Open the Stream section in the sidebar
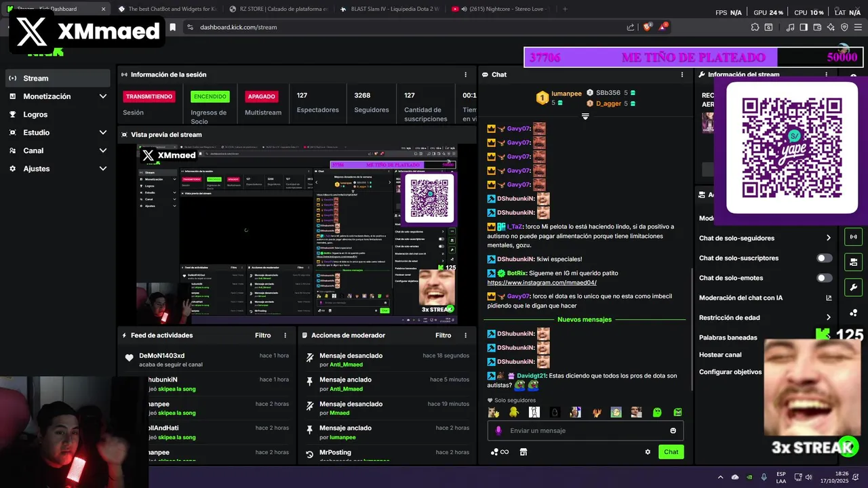 click(57, 78)
